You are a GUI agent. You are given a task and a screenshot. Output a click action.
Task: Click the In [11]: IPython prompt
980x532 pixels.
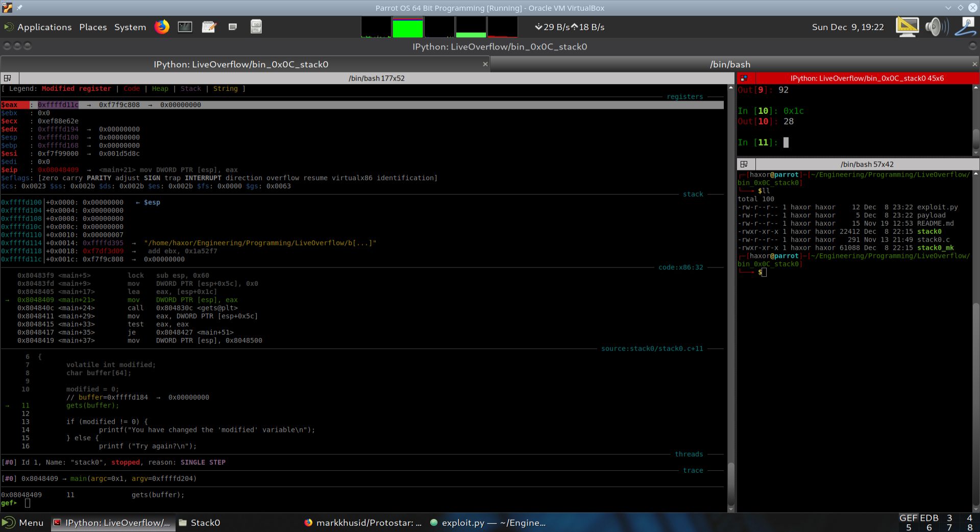pyautogui.click(x=757, y=142)
